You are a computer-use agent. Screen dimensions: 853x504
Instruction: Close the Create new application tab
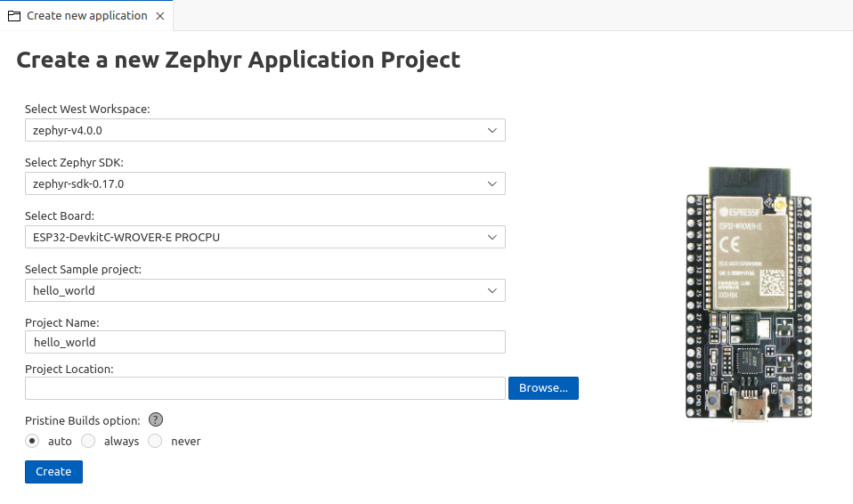(159, 16)
